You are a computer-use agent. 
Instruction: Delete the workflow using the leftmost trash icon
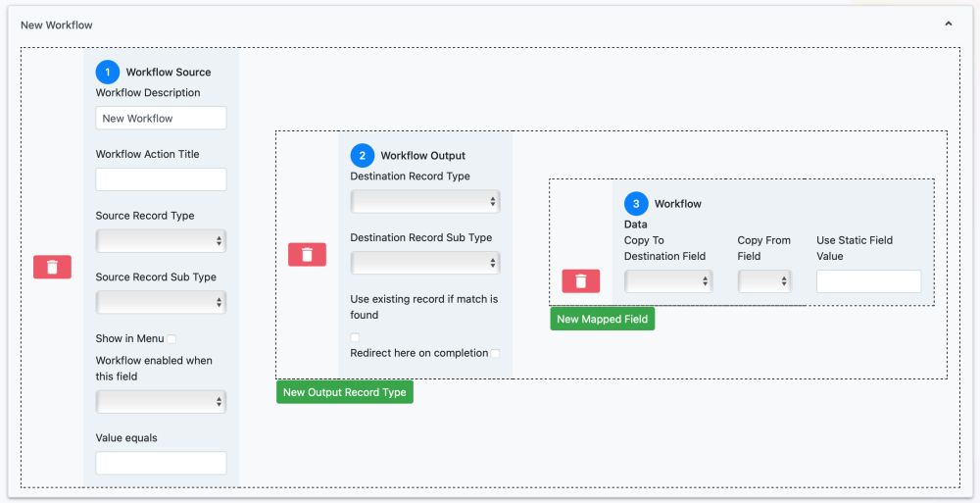[53, 267]
